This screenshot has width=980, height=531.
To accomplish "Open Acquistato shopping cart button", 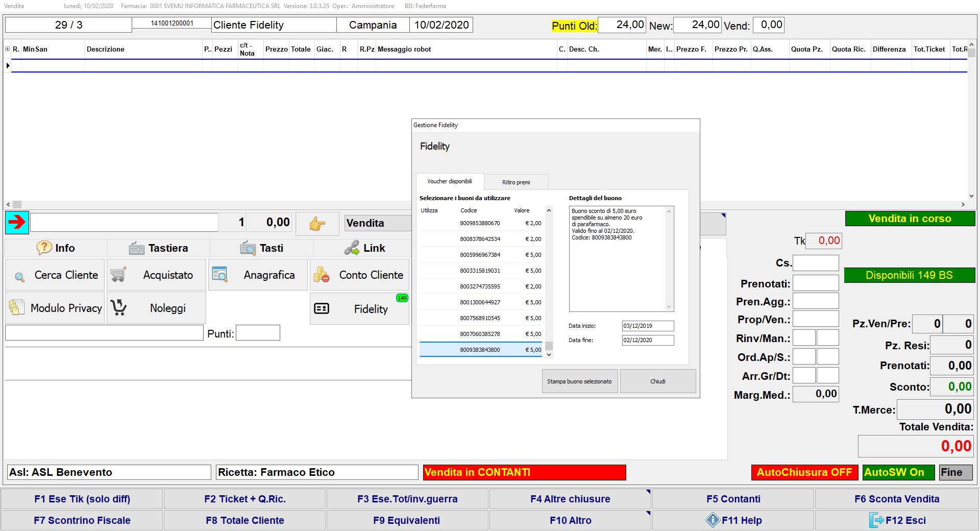I will 156,275.
